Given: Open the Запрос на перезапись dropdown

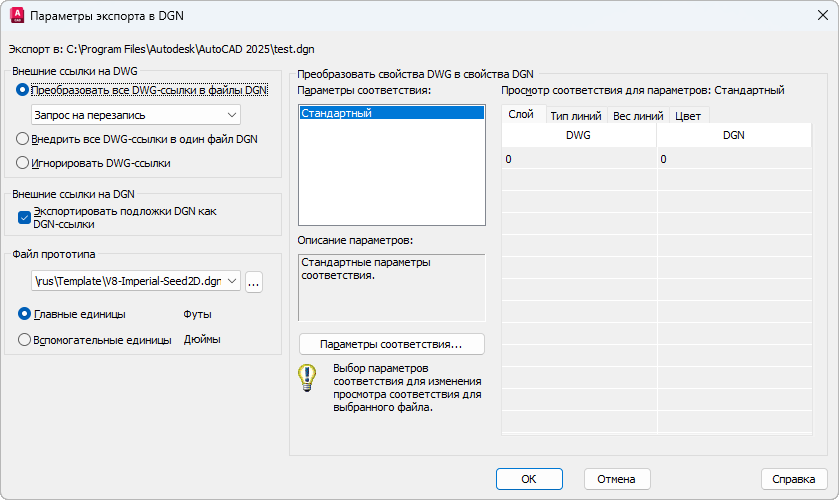Looking at the screenshot, I should click(136, 115).
